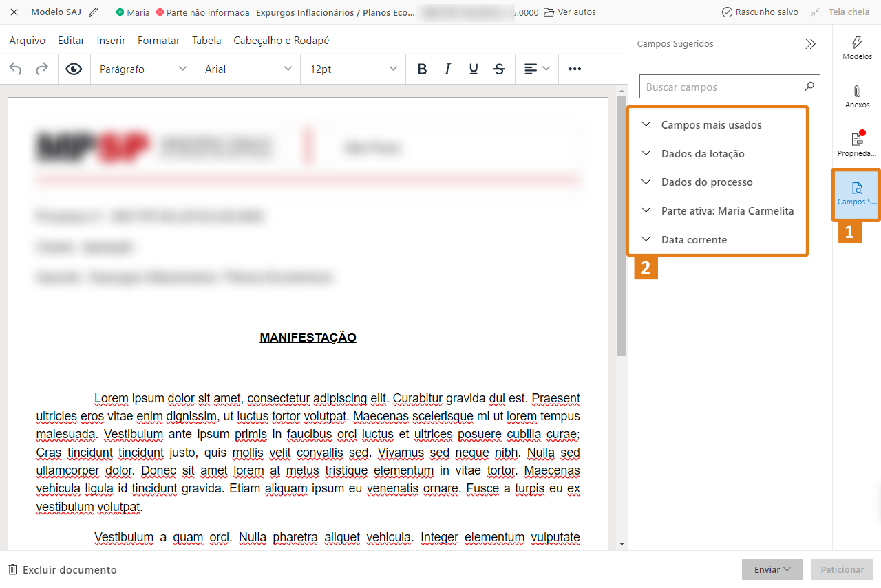Open the Modelos side panel

(857, 47)
